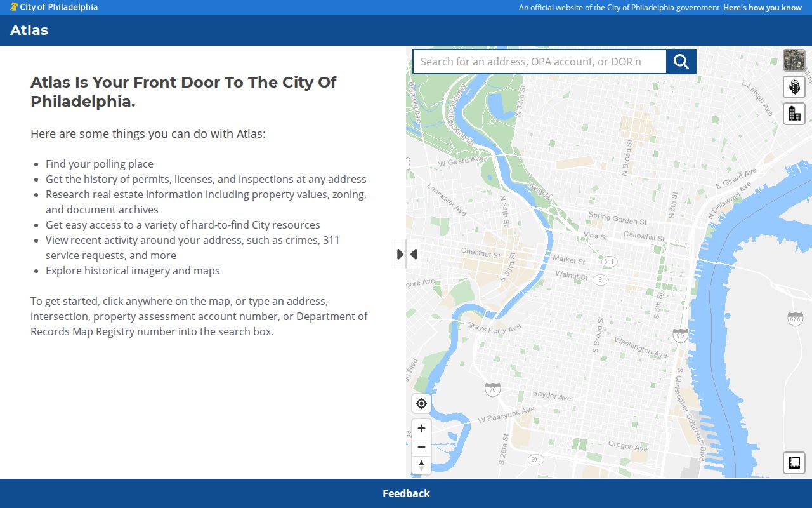Open the isometric skyscraper icon button

(x=794, y=87)
